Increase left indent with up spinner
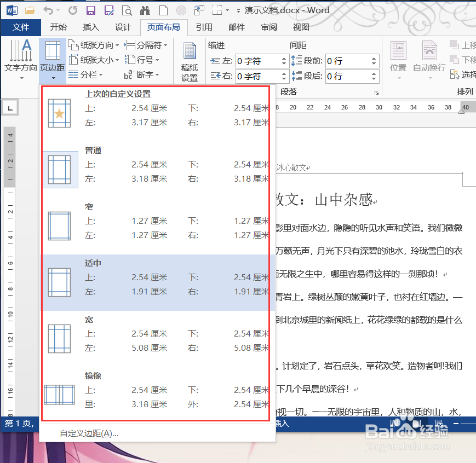Viewport: 476px width, 463px height. [x=284, y=58]
